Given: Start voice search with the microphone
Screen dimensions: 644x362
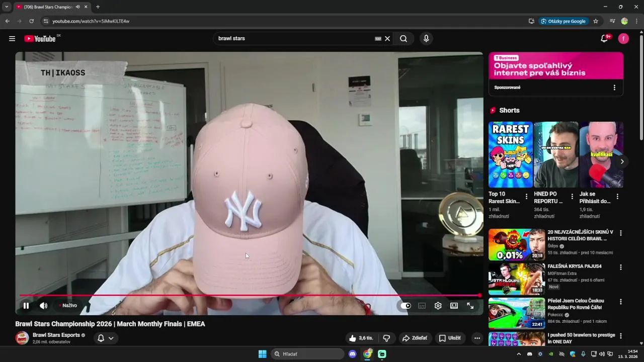Looking at the screenshot, I should click(426, 39).
